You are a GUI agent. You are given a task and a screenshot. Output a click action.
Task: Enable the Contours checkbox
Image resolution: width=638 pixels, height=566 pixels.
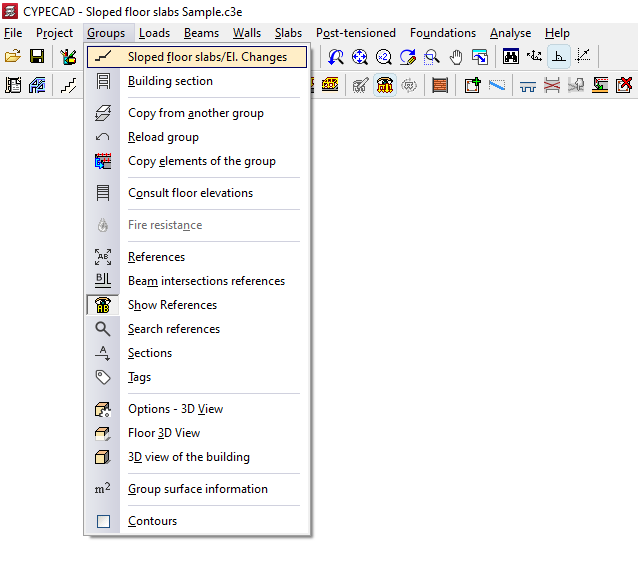coord(103,521)
